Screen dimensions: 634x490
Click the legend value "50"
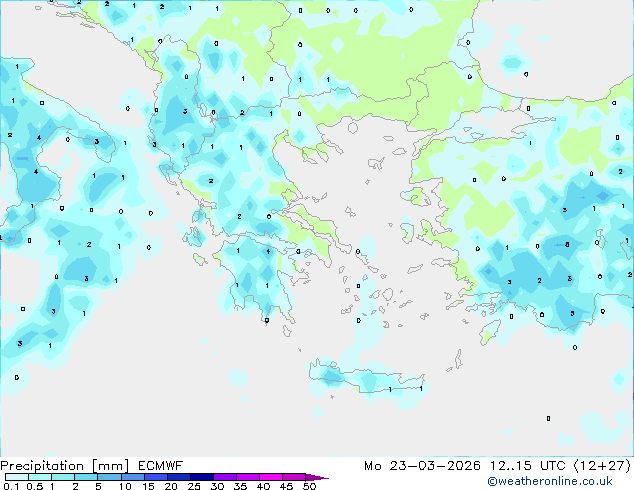pos(309,486)
